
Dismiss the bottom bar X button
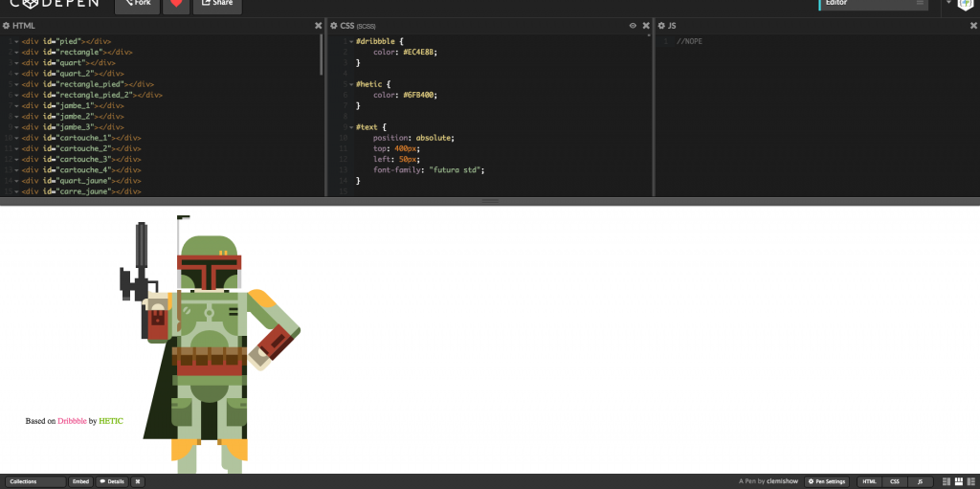coord(138,481)
